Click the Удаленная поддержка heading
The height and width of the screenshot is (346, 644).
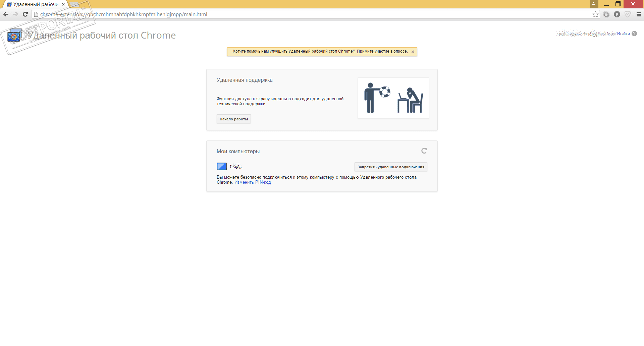coord(245,80)
